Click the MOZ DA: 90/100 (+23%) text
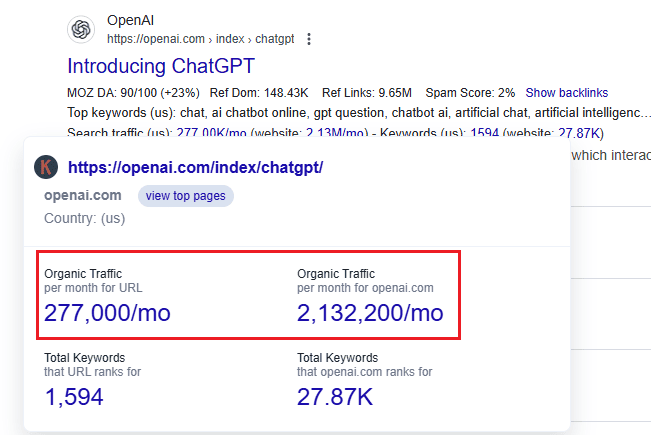 133,93
